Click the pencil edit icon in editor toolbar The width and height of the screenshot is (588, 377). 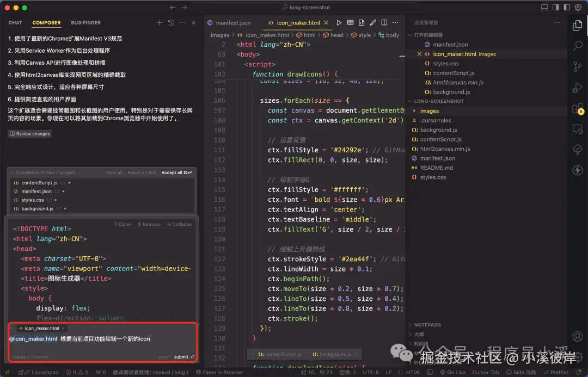(373, 23)
